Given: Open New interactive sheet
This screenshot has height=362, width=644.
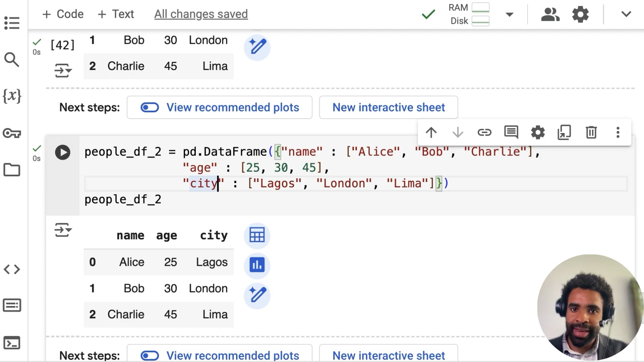Looking at the screenshot, I should click(388, 107).
